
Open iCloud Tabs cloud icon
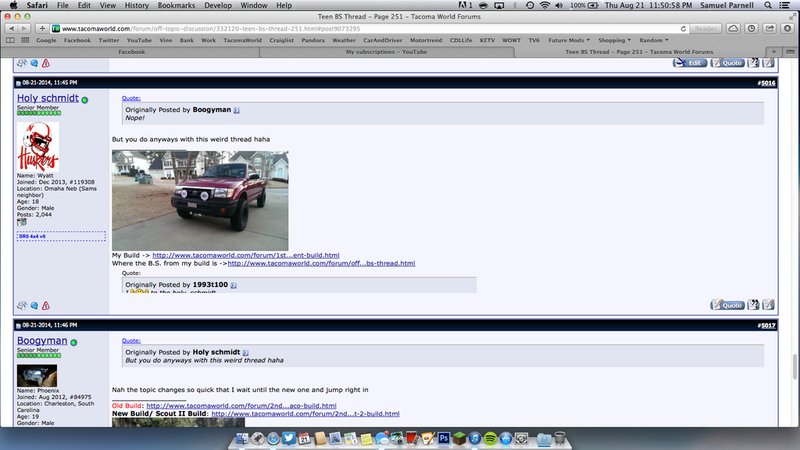click(733, 29)
